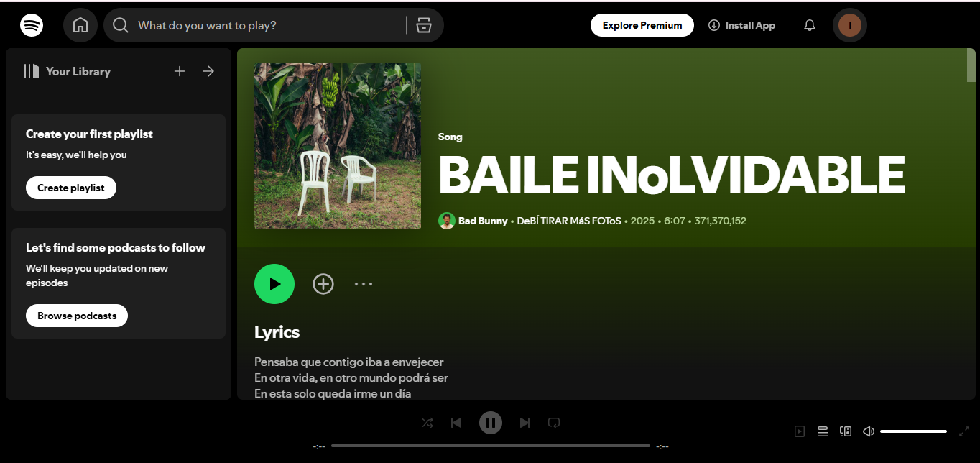The height and width of the screenshot is (463, 980).
Task: Mute audio with the speaker icon
Action: tap(868, 431)
